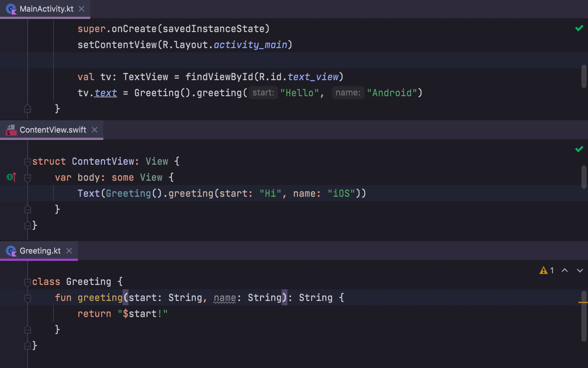Click the Kotlin file icon on MainActivity.kt tab
Image resolution: width=588 pixels, height=368 pixels.
[x=11, y=9]
